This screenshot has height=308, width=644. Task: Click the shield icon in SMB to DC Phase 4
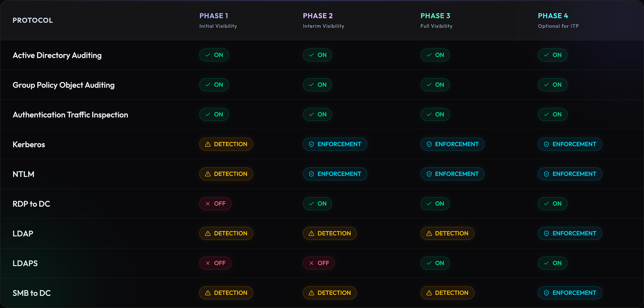click(546, 293)
